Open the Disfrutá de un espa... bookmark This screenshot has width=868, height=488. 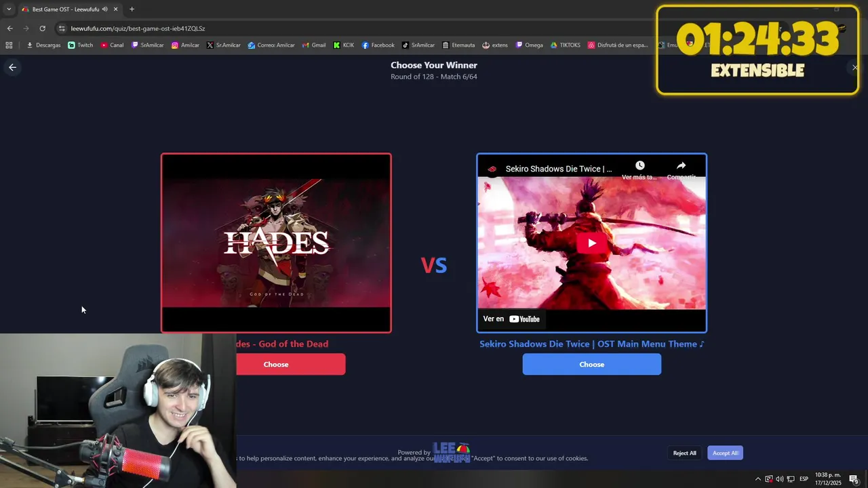tap(618, 45)
